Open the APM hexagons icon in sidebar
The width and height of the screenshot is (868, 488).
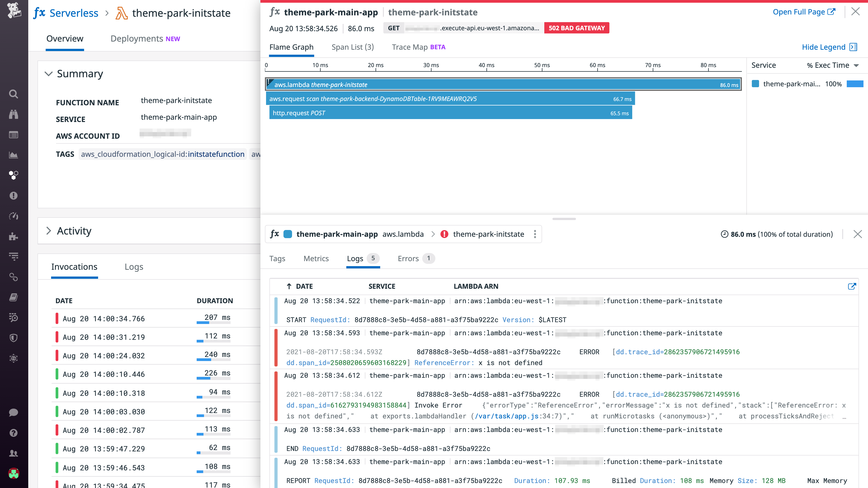14,175
